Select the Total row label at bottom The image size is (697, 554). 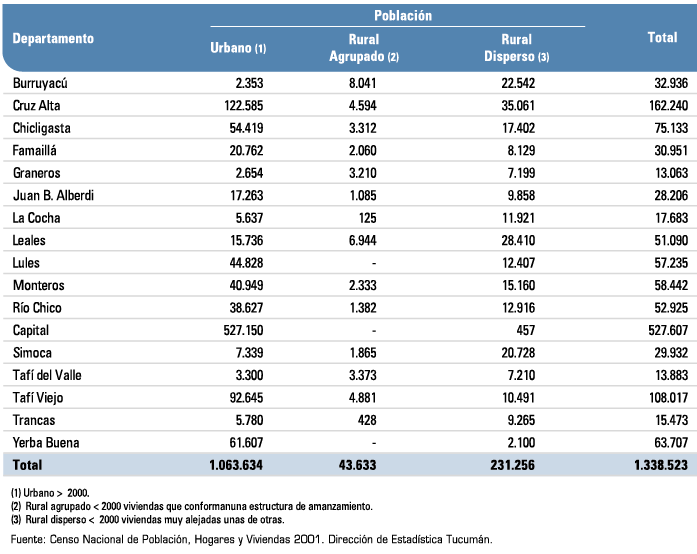pyautogui.click(x=27, y=465)
